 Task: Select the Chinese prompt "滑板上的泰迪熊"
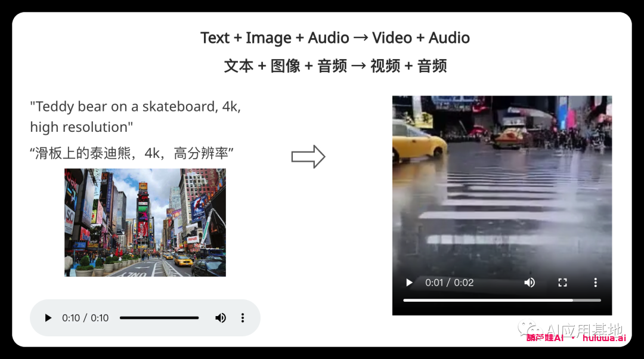(x=131, y=153)
